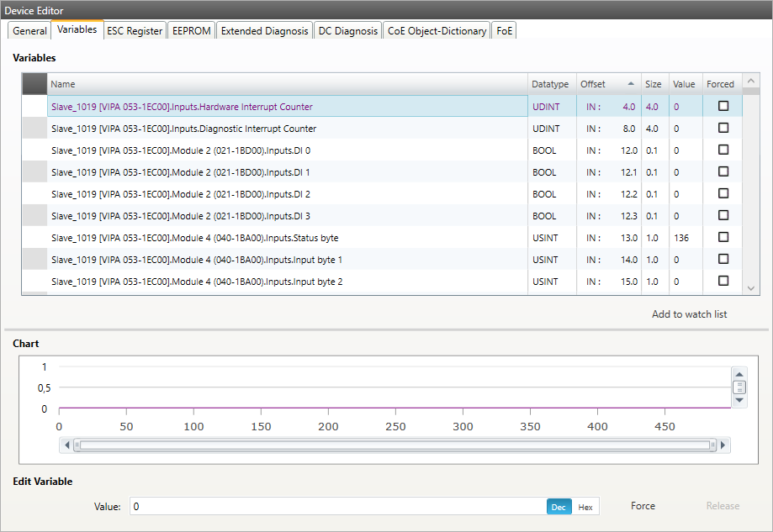Screen dimensions: 773x532
Task: Enable Forced for Module 2 DI 0
Action: pyautogui.click(x=723, y=150)
